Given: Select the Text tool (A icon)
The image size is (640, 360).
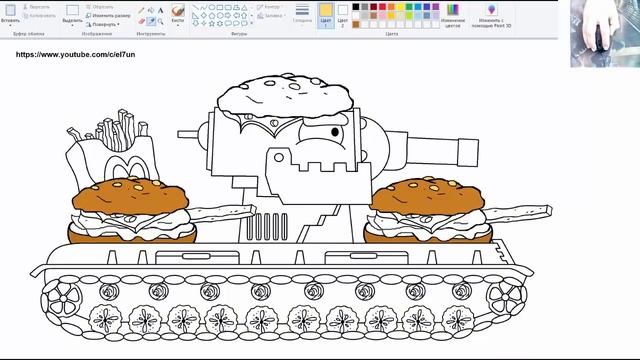Looking at the screenshot, I should click(161, 10).
